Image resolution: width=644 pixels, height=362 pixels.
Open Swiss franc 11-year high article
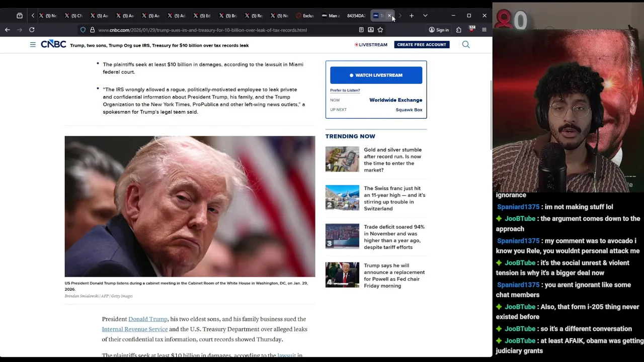tap(394, 198)
